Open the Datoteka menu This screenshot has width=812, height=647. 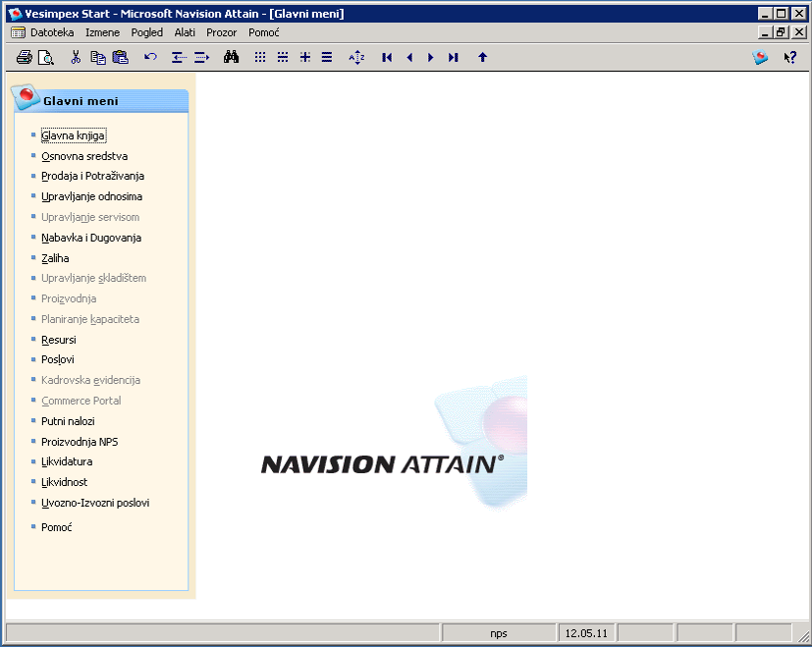[52, 32]
